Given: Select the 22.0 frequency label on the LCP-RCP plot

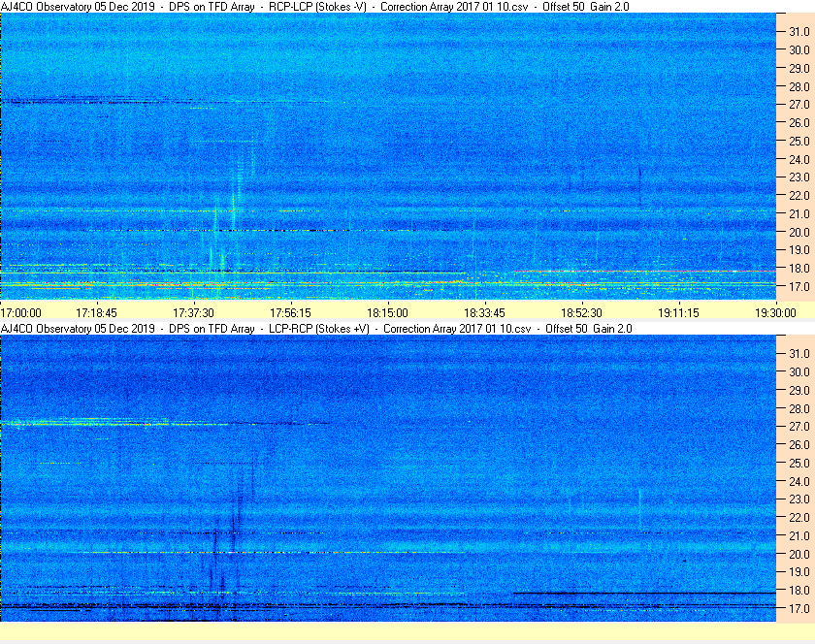Looking at the screenshot, I should pyautogui.click(x=799, y=517).
